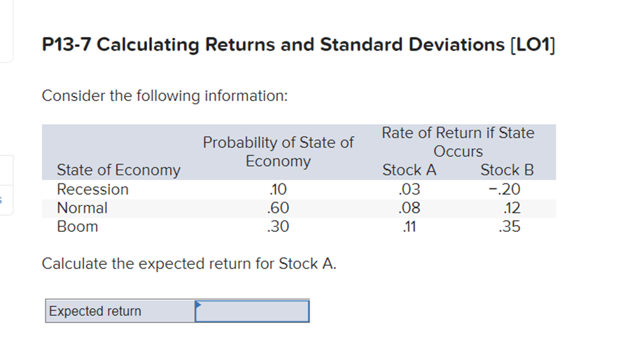The width and height of the screenshot is (644, 356).
Task: Click Stock B recession return -.20
Action: click(x=505, y=189)
